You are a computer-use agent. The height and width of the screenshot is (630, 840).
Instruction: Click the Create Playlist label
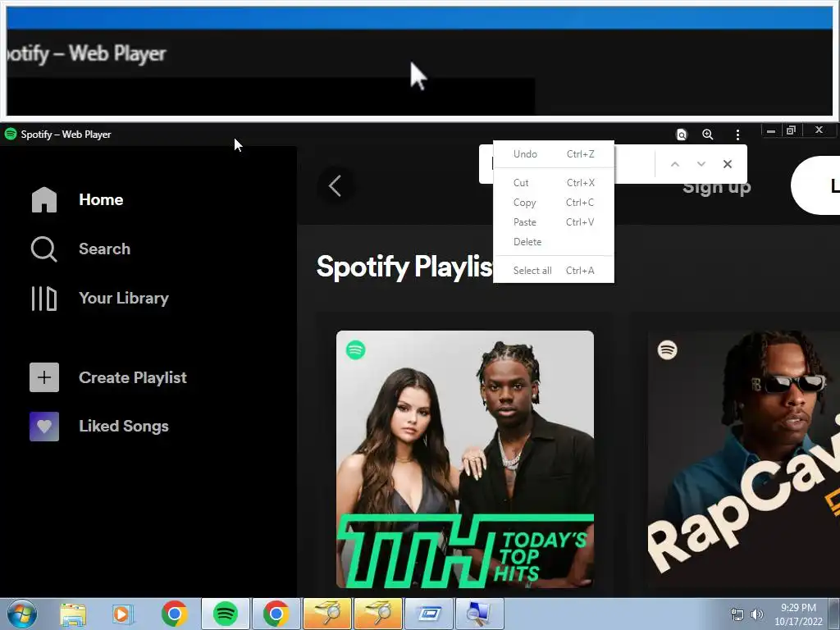[133, 377]
